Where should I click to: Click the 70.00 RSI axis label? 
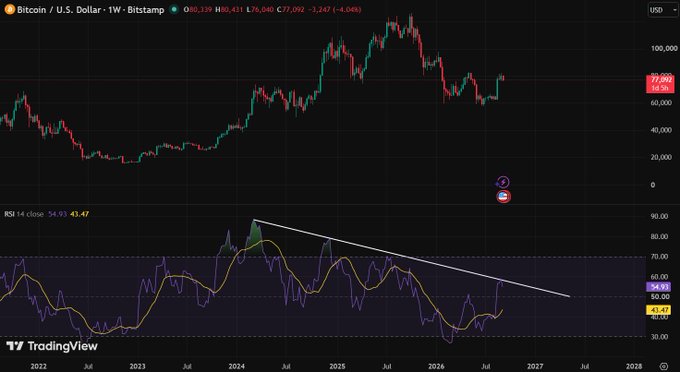(660, 257)
